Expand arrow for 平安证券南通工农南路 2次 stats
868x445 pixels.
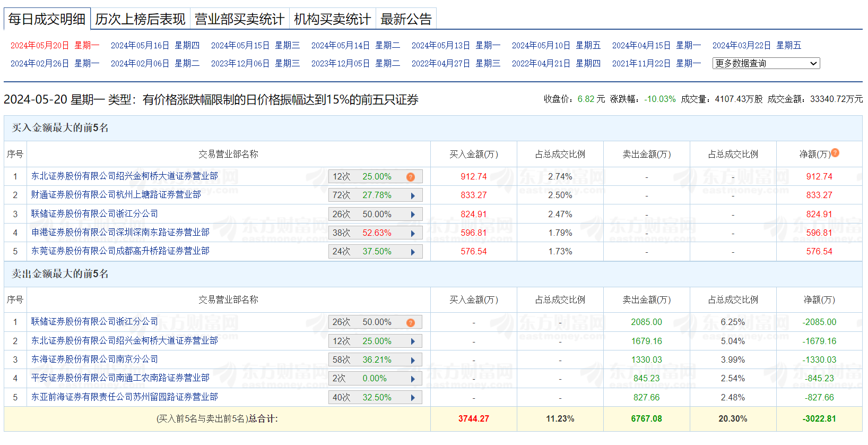[x=413, y=379]
